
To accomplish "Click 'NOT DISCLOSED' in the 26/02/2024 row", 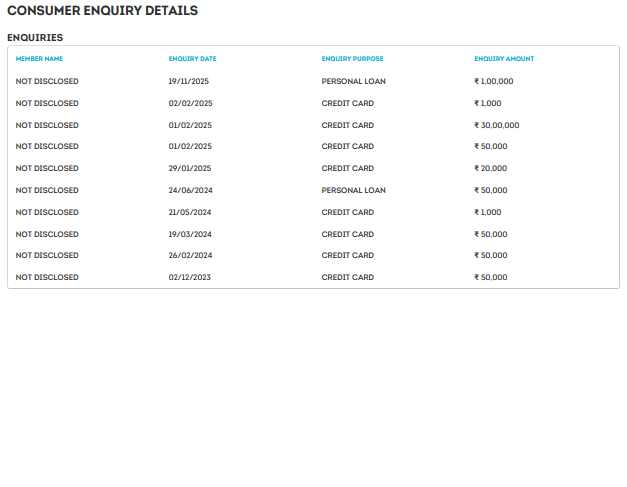I will [47, 255].
